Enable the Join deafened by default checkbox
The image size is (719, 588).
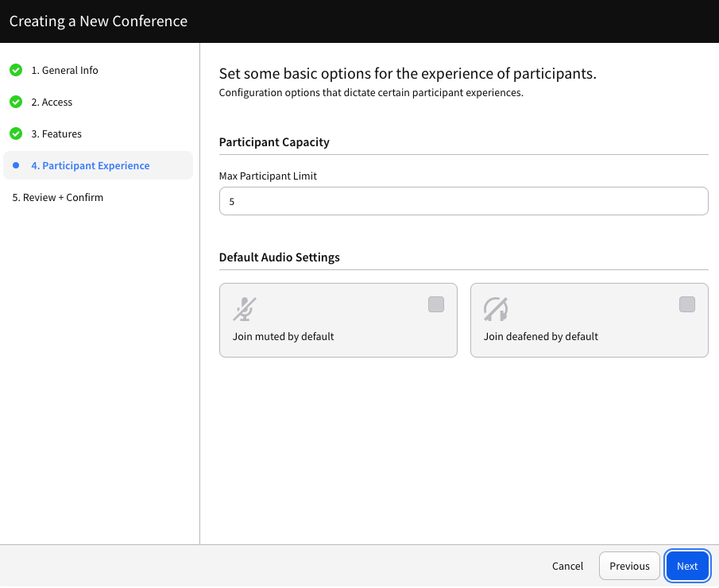(687, 304)
